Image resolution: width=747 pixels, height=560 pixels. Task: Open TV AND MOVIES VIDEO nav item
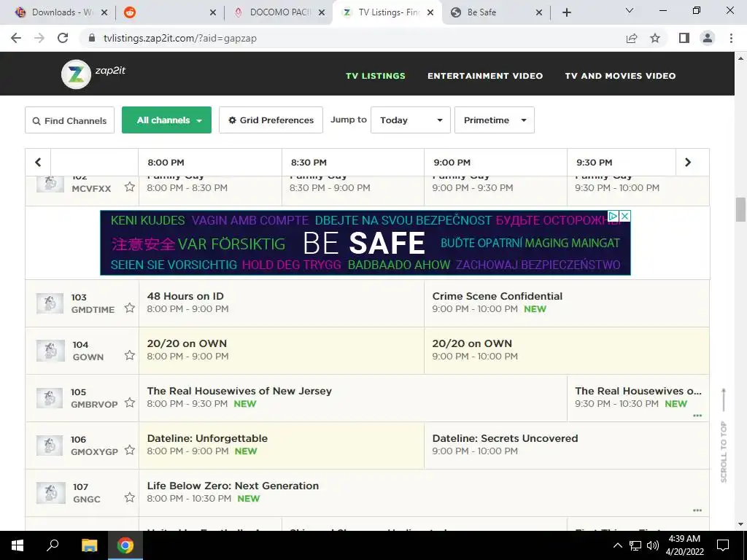click(x=620, y=76)
